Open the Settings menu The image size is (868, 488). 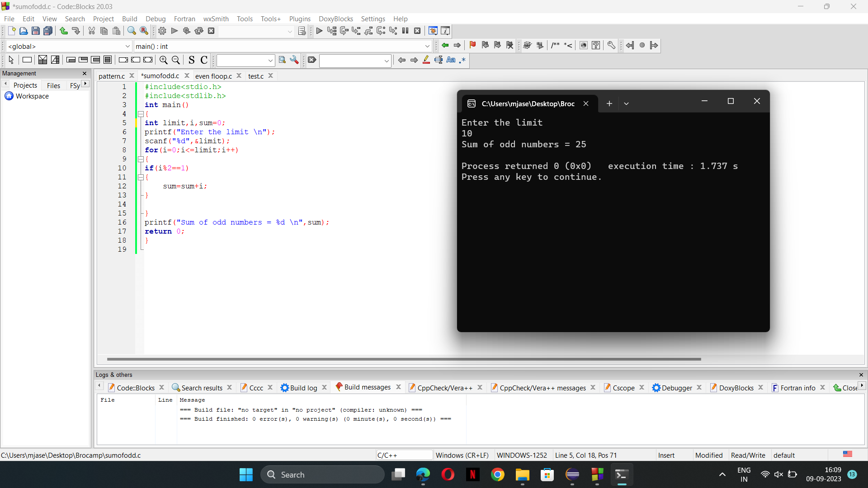click(373, 19)
